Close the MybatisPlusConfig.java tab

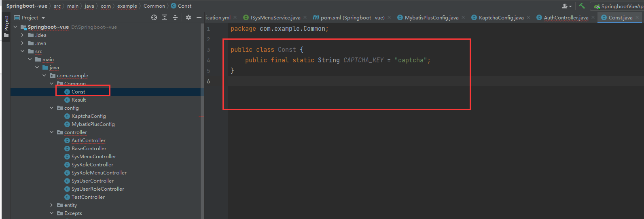click(463, 17)
